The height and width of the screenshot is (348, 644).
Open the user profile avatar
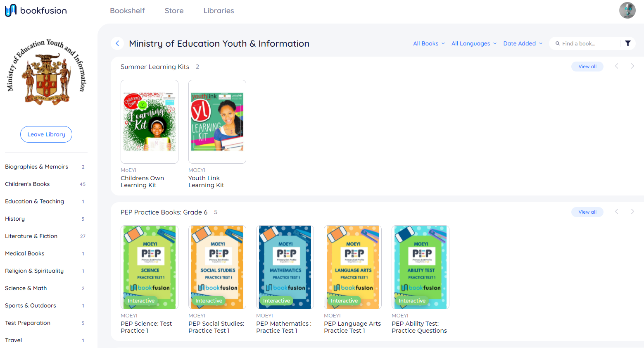click(627, 10)
